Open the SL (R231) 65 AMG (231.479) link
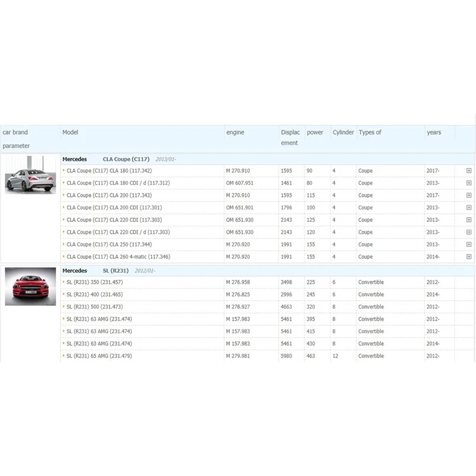This screenshot has width=476, height=476. (99, 356)
